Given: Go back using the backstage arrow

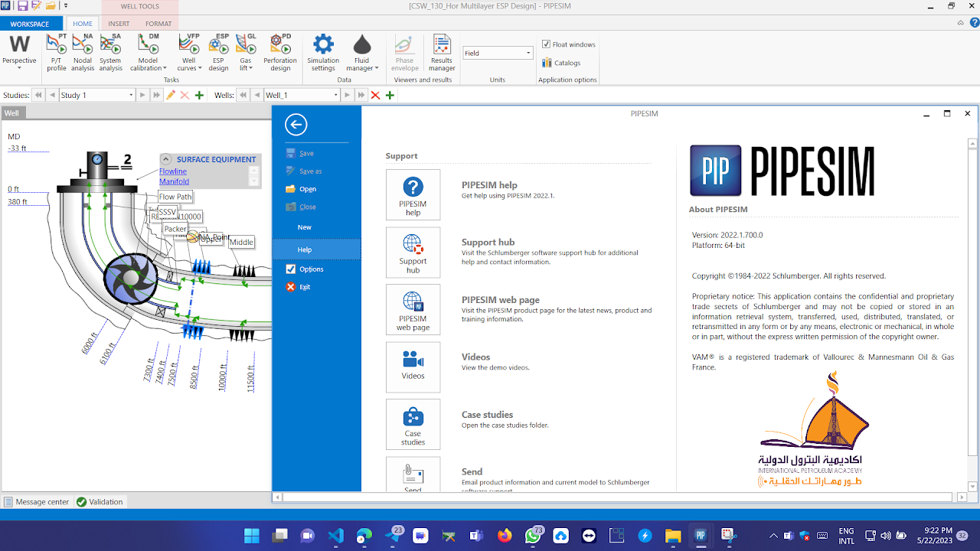Looking at the screenshot, I should [x=296, y=125].
